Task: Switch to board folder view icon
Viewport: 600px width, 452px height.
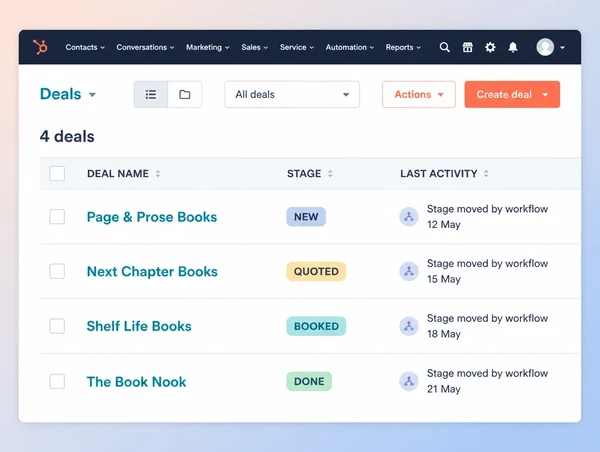Action: (x=184, y=94)
